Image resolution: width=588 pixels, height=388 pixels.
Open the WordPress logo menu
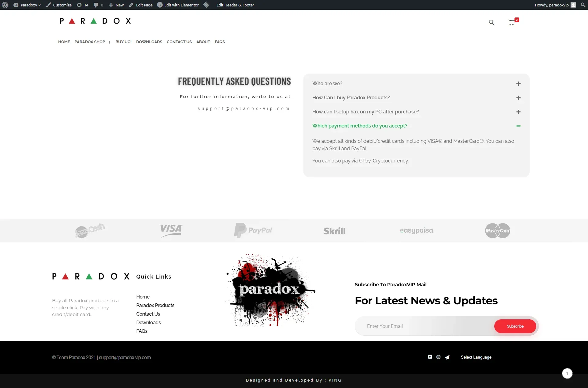[5, 5]
